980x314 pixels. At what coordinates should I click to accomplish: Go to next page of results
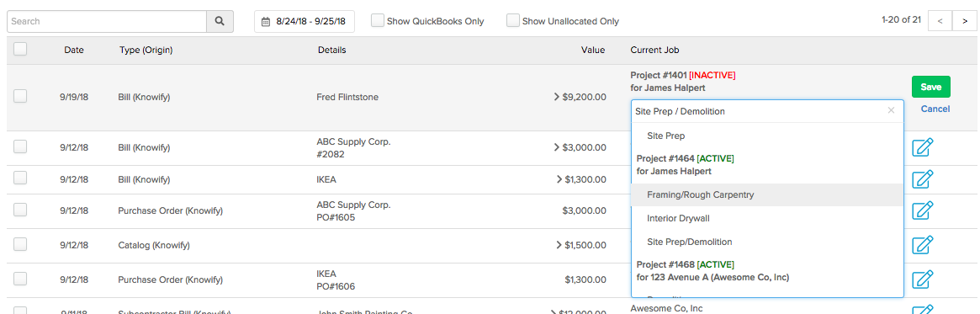(963, 21)
